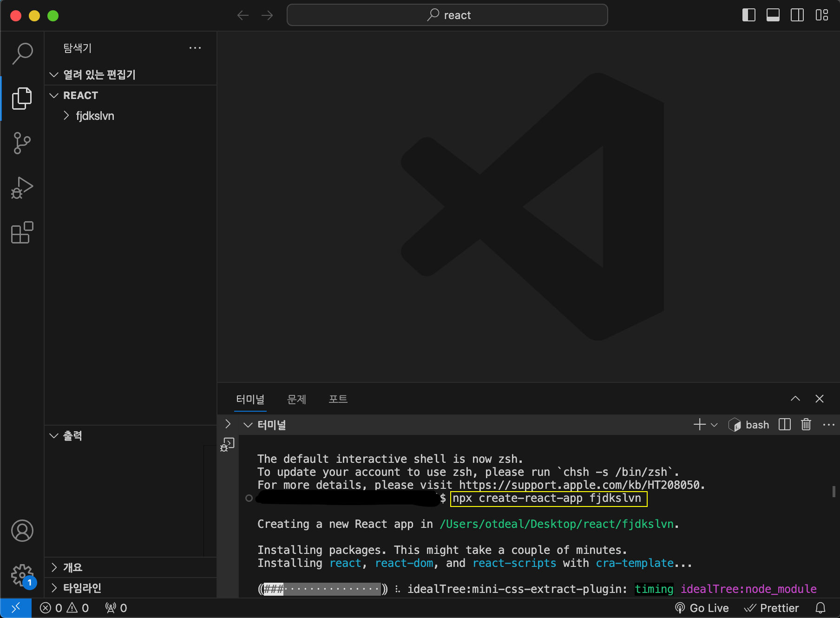This screenshot has width=840, height=618.
Task: Open the ports forwarded status item
Action: pyautogui.click(x=116, y=608)
